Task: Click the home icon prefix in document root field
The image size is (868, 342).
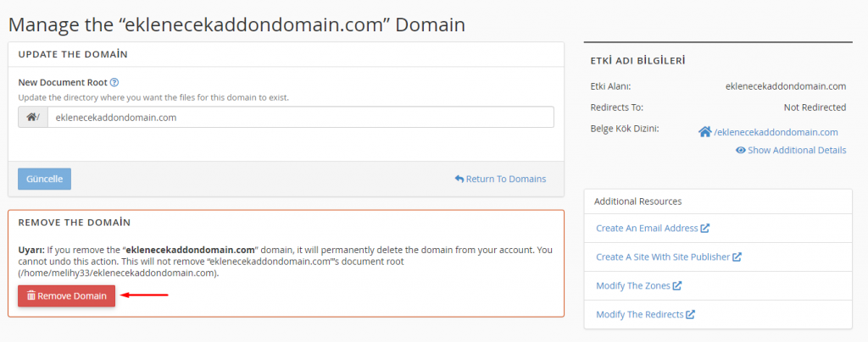Action: (32, 118)
